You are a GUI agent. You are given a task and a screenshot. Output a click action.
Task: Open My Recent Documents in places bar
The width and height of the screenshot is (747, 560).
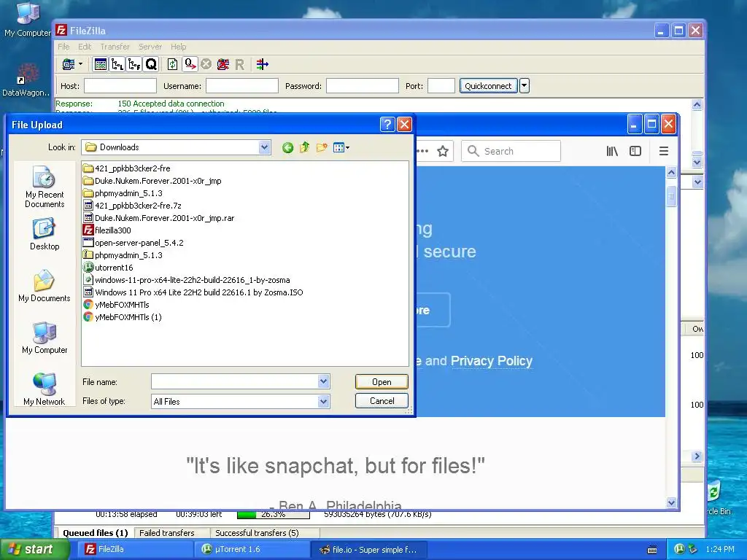pyautogui.click(x=44, y=187)
